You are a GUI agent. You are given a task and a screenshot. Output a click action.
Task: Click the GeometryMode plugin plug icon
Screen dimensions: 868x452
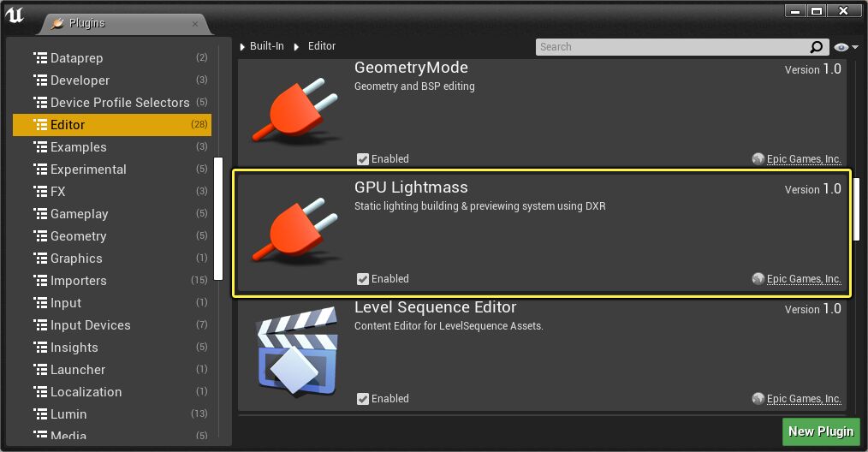click(289, 111)
